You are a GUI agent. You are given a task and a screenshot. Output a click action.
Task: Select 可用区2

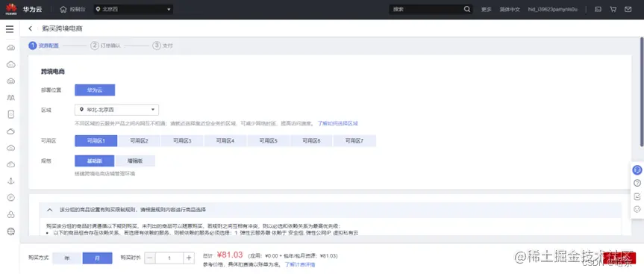(x=140, y=141)
